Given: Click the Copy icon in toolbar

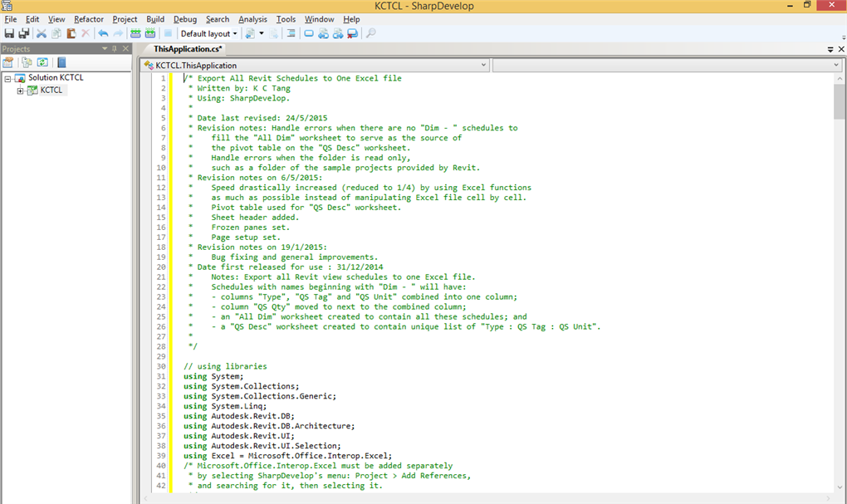Looking at the screenshot, I should (56, 33).
